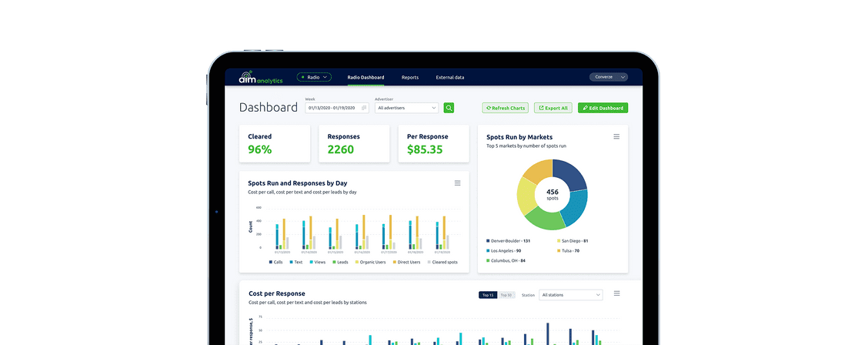Click the Denver-Boulder - 131 legend item

pos(508,241)
